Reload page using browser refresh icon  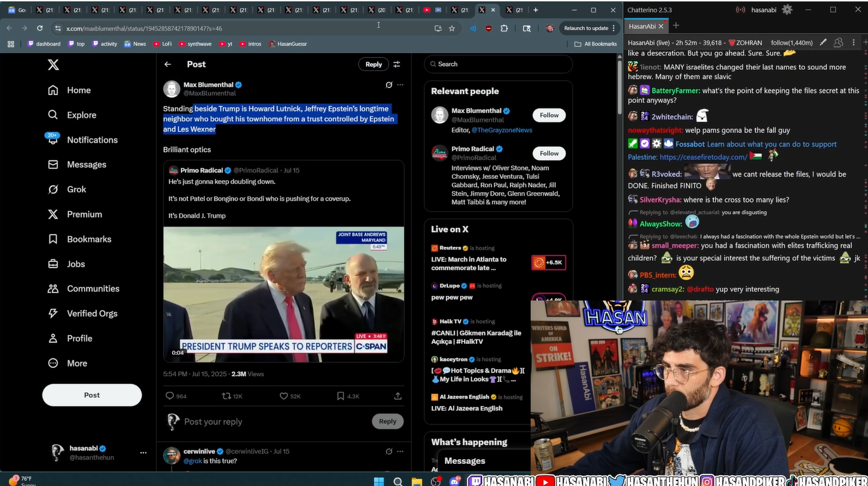tap(40, 28)
